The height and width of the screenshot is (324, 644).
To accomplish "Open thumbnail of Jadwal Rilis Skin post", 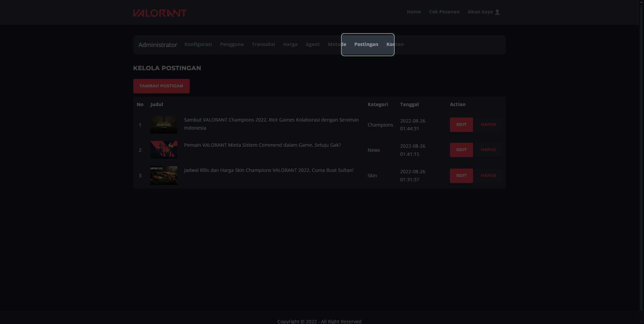I will [164, 176].
